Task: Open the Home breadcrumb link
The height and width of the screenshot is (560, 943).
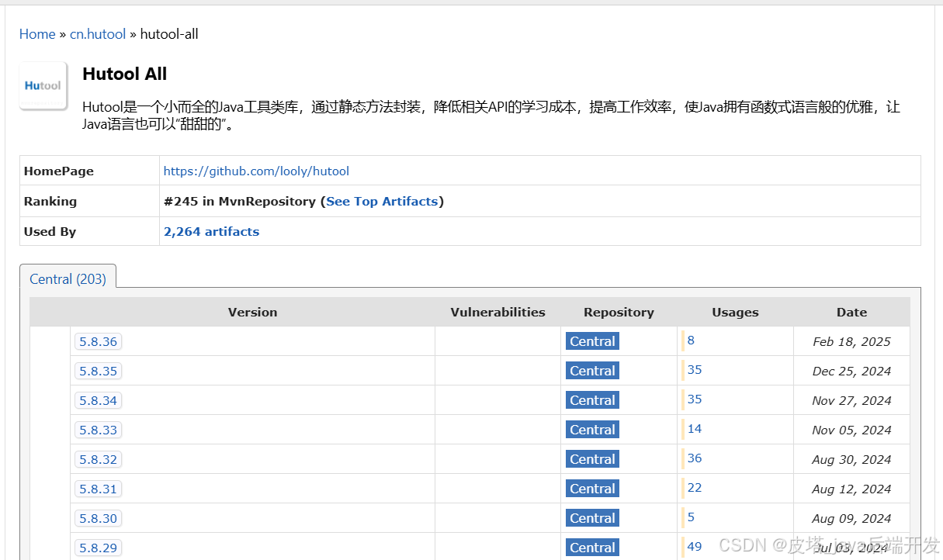Action: click(37, 33)
